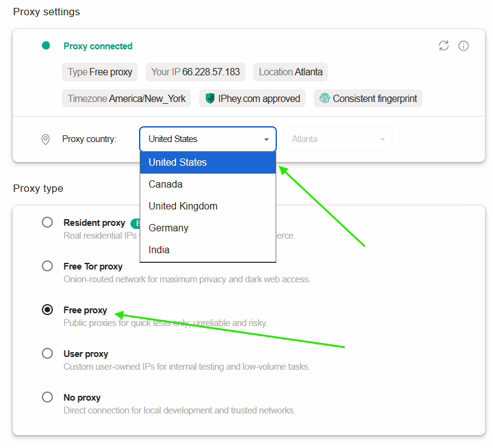
Task: Click the fingerprint icon
Action: pos(325,98)
